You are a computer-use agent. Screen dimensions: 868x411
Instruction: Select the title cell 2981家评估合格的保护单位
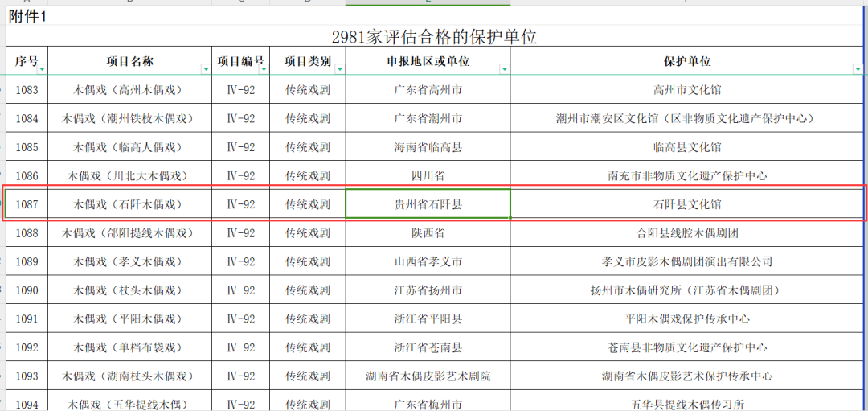pyautogui.click(x=434, y=37)
